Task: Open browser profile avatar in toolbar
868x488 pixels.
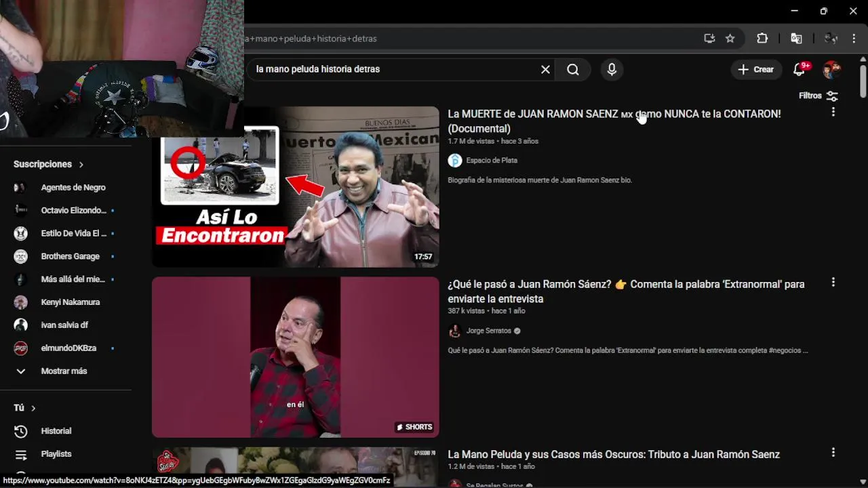Action: [x=831, y=39]
